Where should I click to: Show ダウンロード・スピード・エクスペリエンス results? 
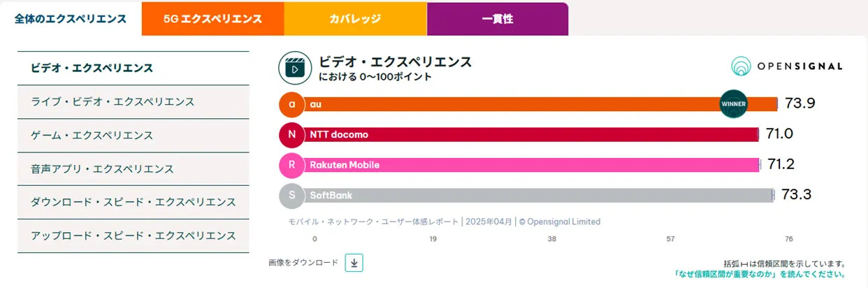click(133, 202)
